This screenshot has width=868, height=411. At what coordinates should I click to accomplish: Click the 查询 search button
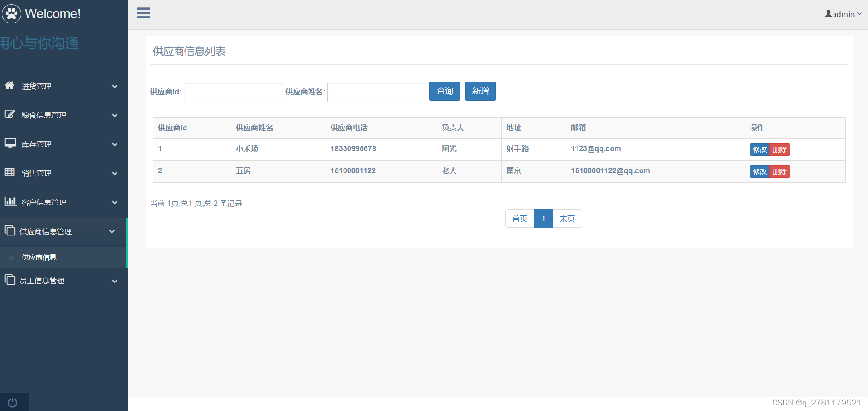click(444, 91)
